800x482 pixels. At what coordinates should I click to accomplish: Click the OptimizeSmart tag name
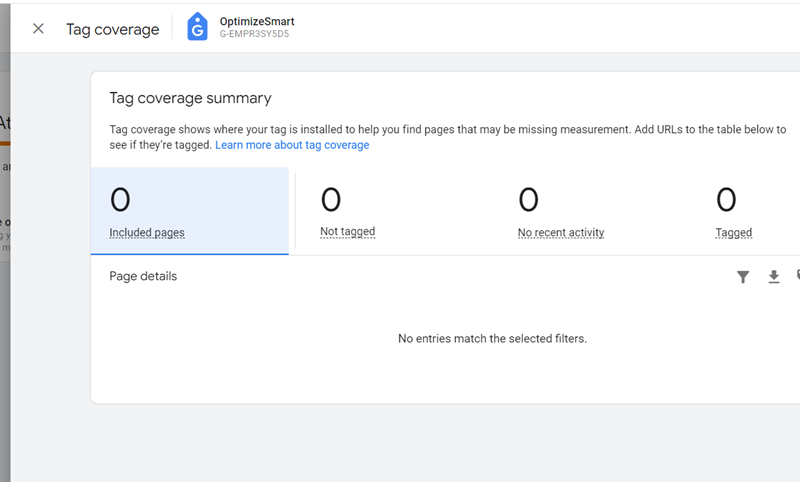pos(257,21)
